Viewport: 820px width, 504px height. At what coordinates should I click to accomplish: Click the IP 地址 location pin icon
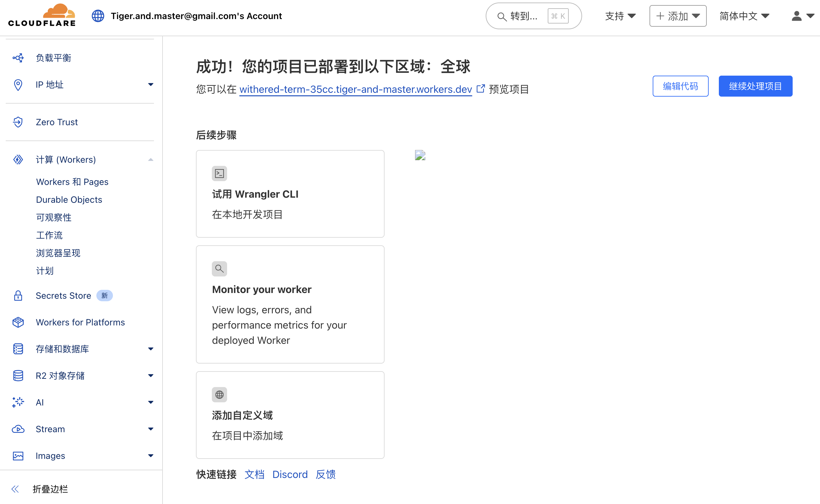18,85
